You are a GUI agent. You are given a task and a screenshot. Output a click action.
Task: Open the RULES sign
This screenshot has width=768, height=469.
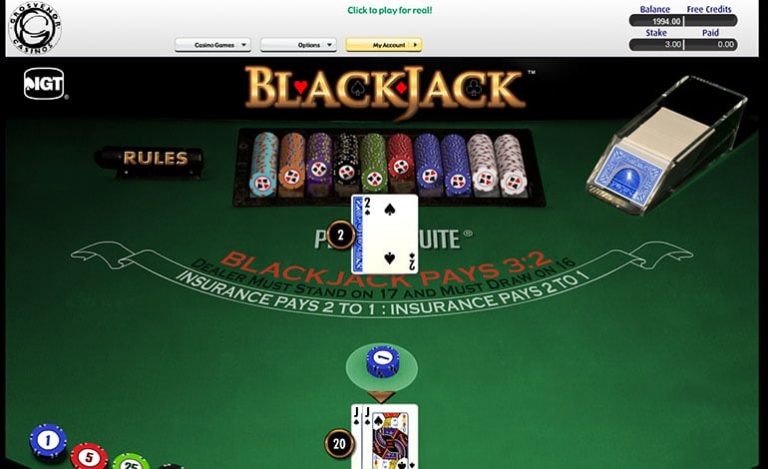[154, 159]
